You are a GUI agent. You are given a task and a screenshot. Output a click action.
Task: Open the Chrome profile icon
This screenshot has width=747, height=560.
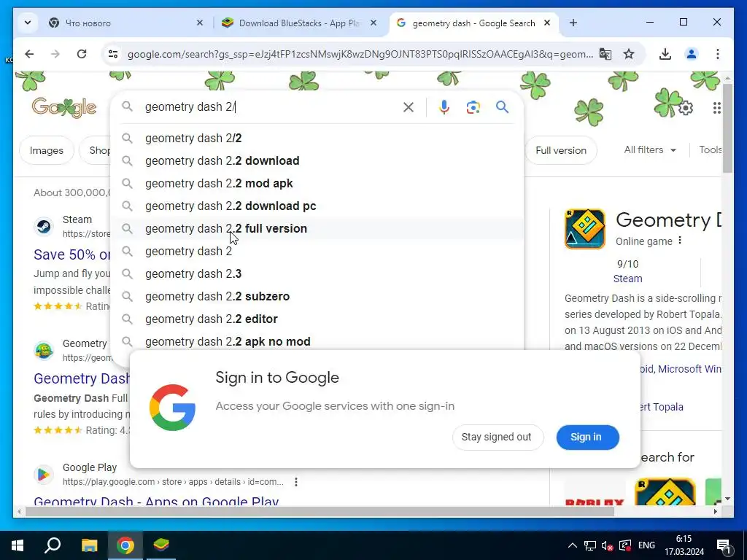pyautogui.click(x=692, y=54)
